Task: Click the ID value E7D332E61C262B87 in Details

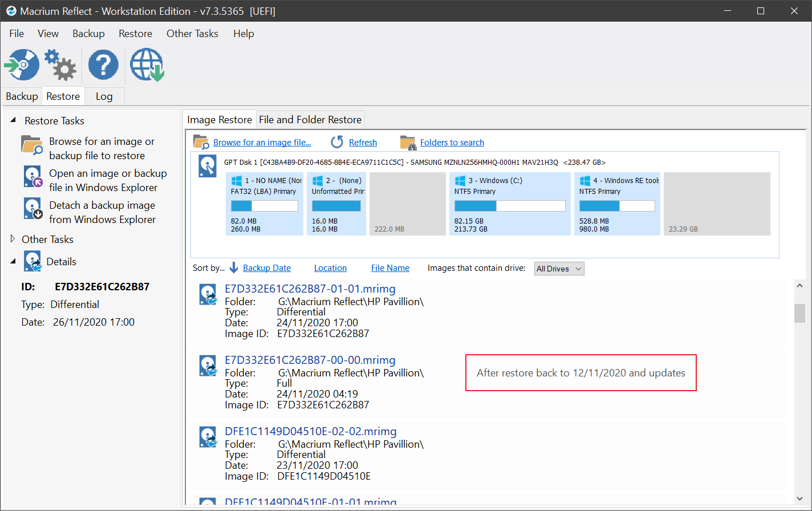Action: 102,286
